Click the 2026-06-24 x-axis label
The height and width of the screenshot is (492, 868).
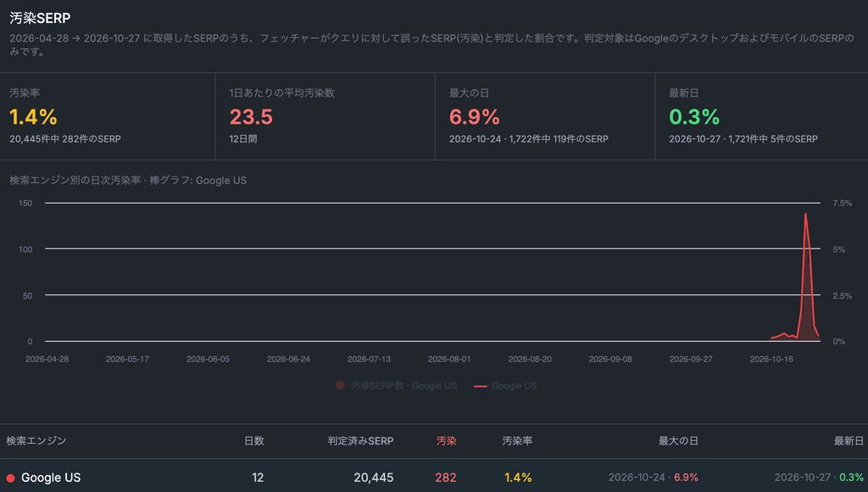[x=288, y=359]
